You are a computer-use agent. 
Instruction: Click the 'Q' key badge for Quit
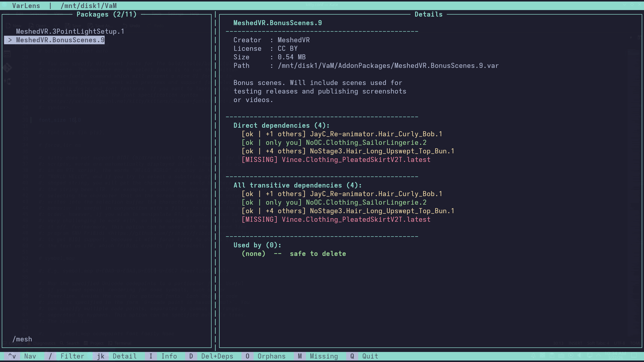click(x=352, y=356)
